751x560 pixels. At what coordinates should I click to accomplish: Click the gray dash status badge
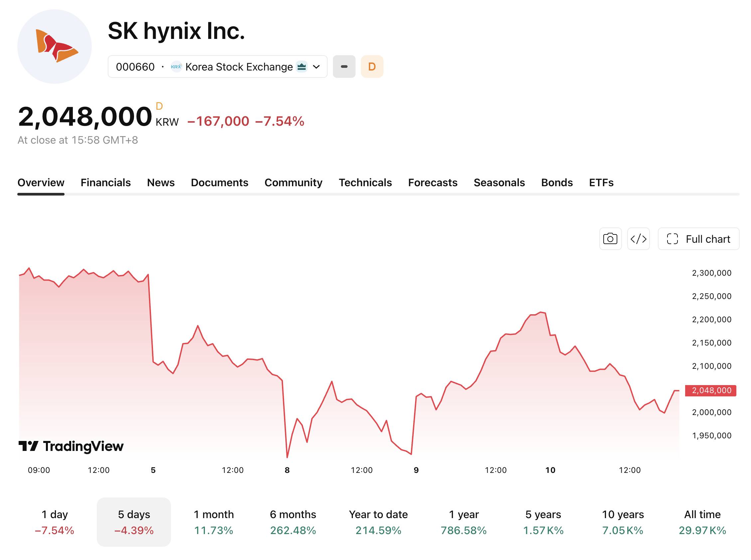pyautogui.click(x=344, y=67)
